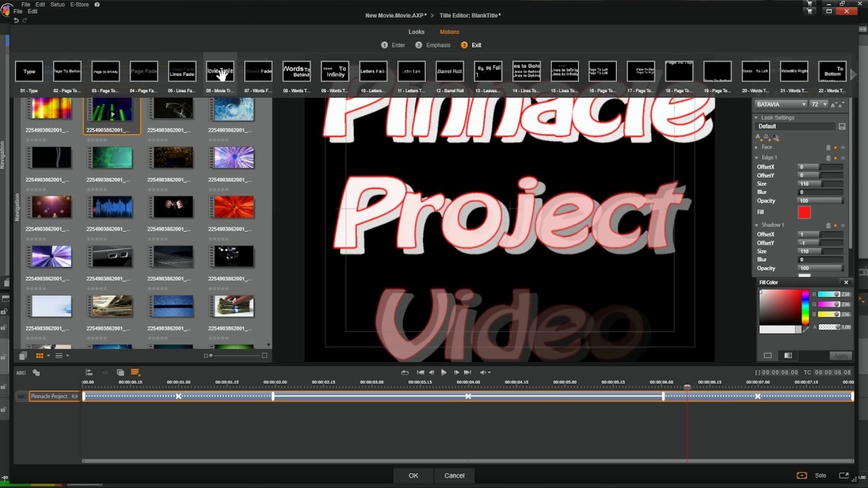Collapse the Shadow 1 layer

pos(757,225)
